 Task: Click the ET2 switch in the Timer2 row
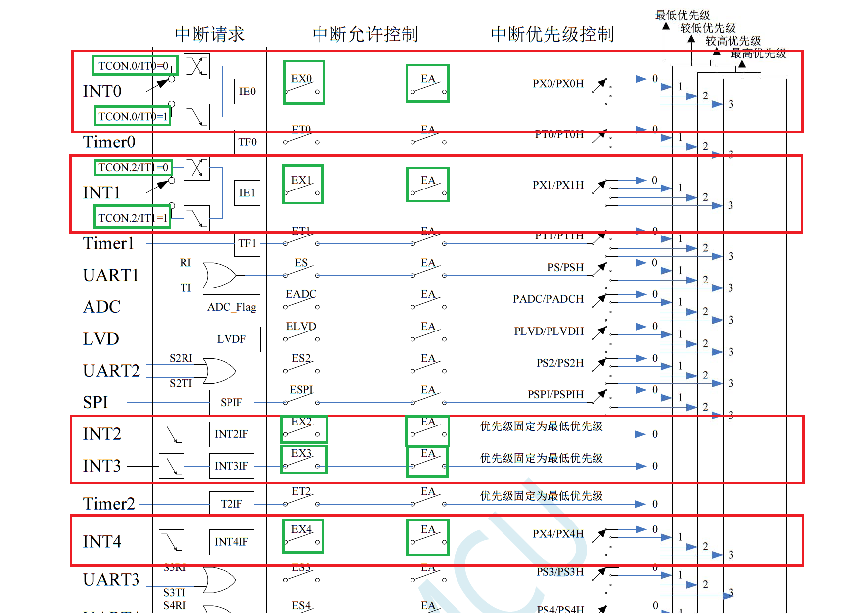click(302, 500)
